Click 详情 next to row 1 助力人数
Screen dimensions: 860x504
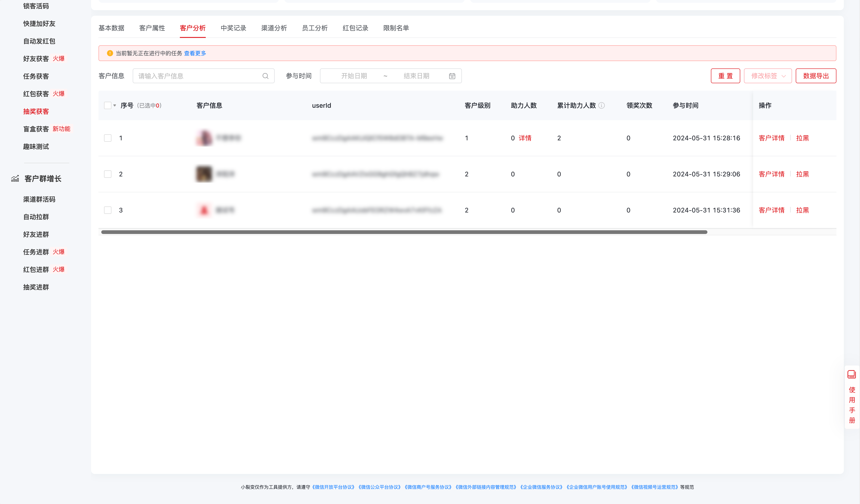pos(525,138)
